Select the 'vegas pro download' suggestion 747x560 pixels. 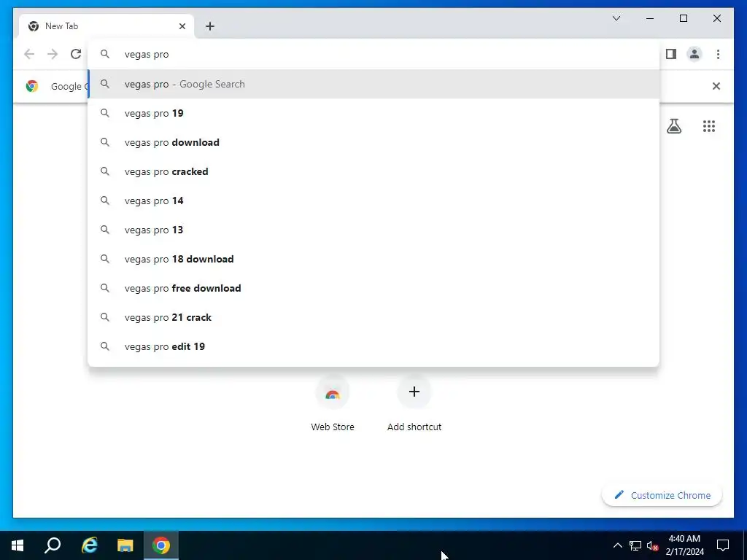(373, 142)
